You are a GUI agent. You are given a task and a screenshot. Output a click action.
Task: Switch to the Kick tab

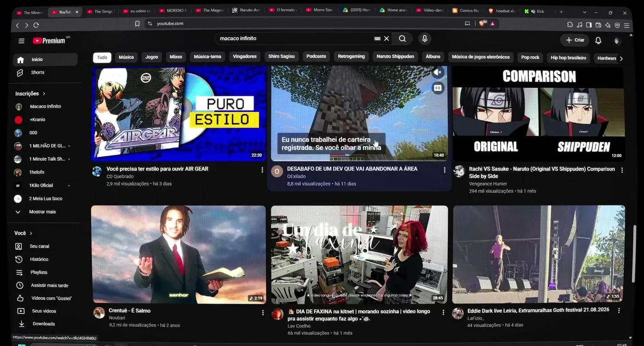[536, 12]
